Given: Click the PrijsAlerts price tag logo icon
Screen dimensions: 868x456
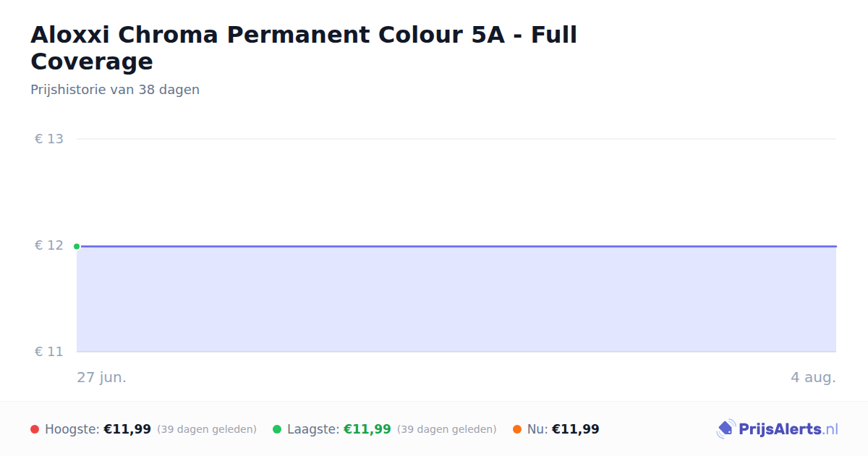Looking at the screenshot, I should pos(726,429).
